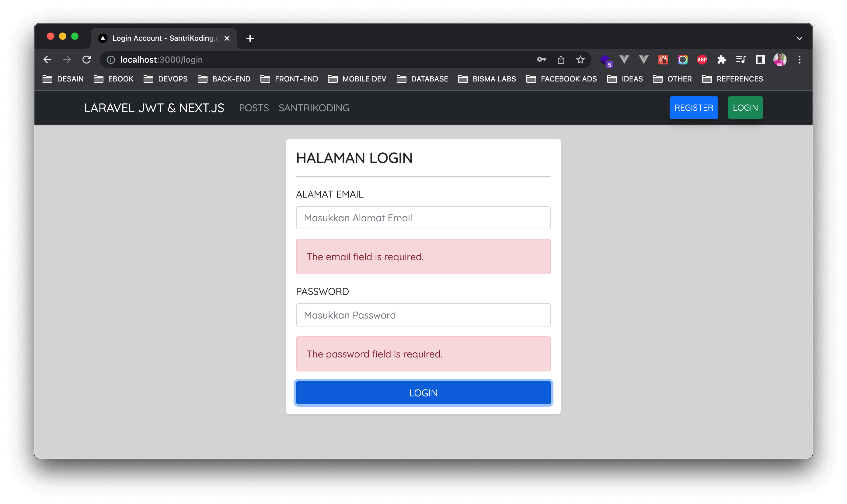Submit the form with the wide LOGIN button

click(x=423, y=393)
